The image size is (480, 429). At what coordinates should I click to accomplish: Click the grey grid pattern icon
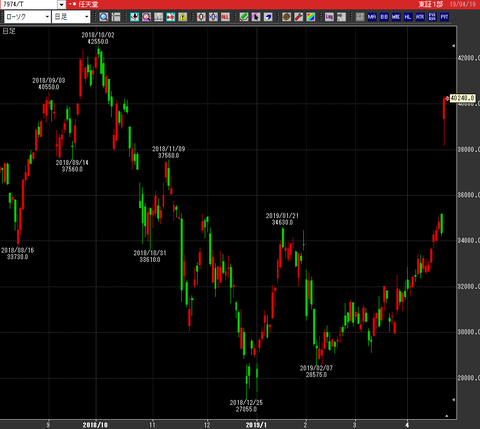360,17
